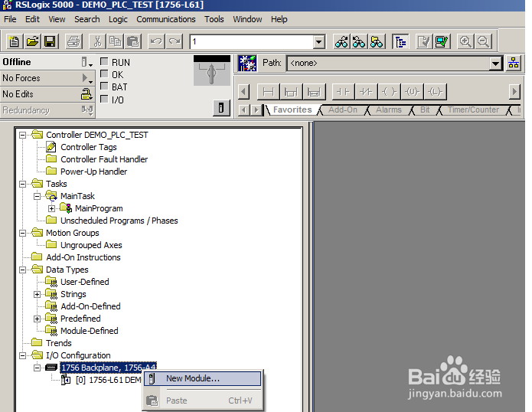Click the communications icon beside Path
The height and width of the screenshot is (412, 532).
pyautogui.click(x=247, y=63)
